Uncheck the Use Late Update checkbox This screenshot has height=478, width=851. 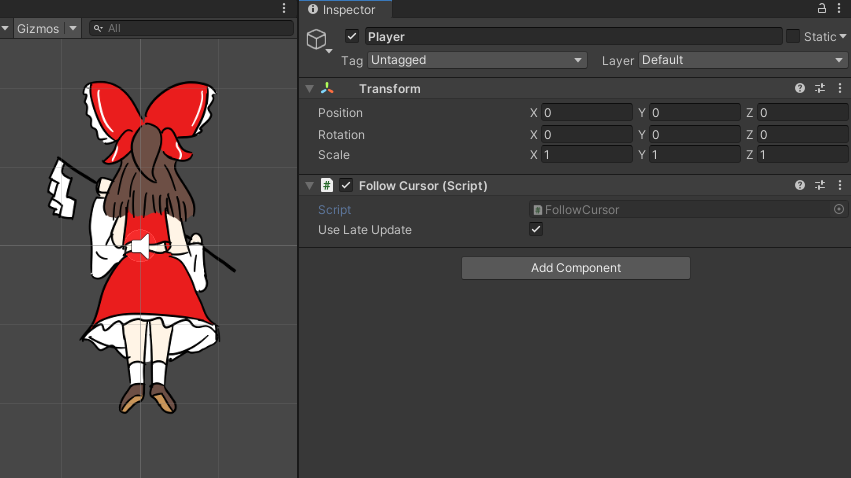(536, 229)
